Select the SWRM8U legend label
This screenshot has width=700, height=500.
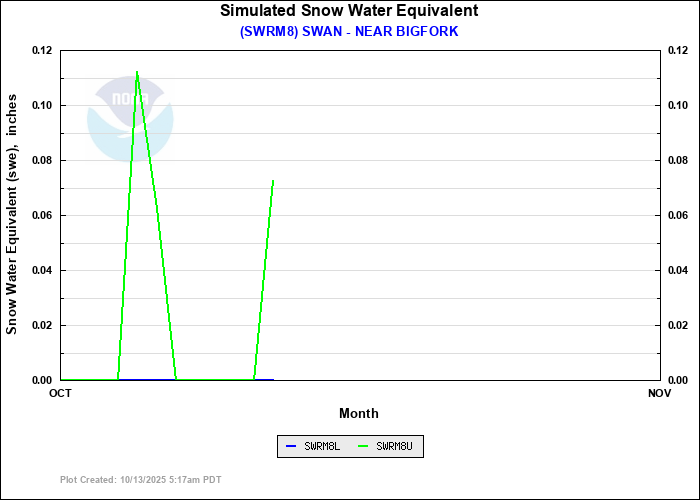click(x=395, y=446)
